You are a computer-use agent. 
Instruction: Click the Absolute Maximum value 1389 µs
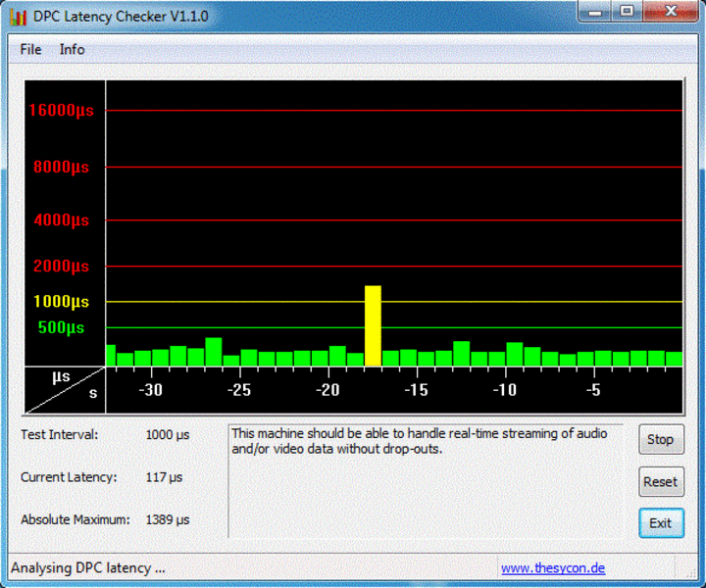click(x=168, y=519)
